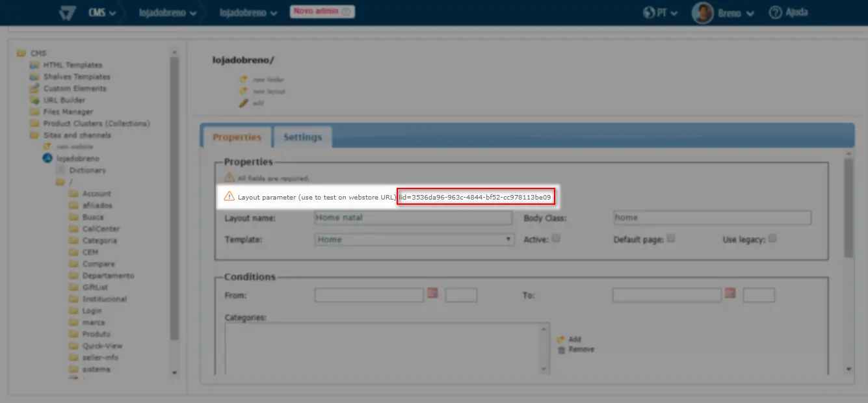Click the Remove categories trash icon
868x403 pixels.
click(561, 350)
